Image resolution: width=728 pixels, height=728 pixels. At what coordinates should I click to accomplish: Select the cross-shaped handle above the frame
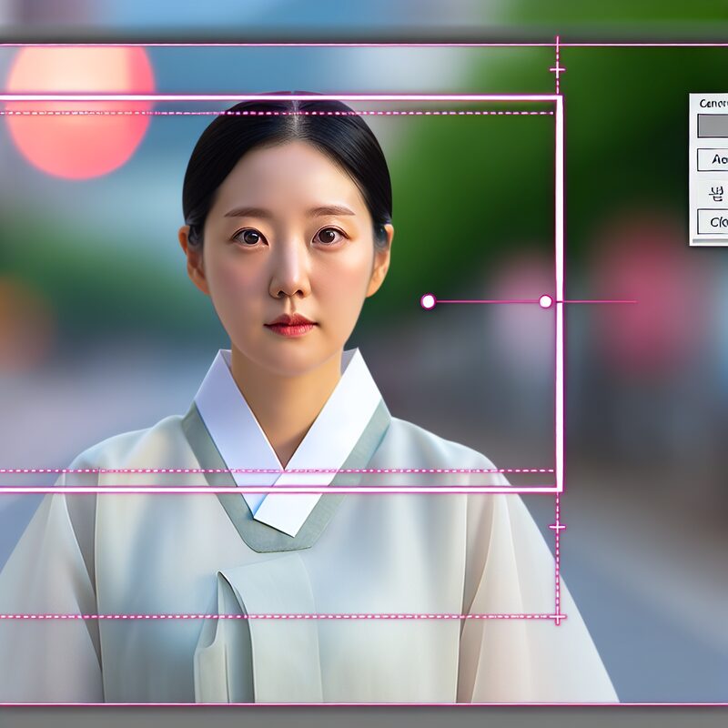click(x=557, y=68)
